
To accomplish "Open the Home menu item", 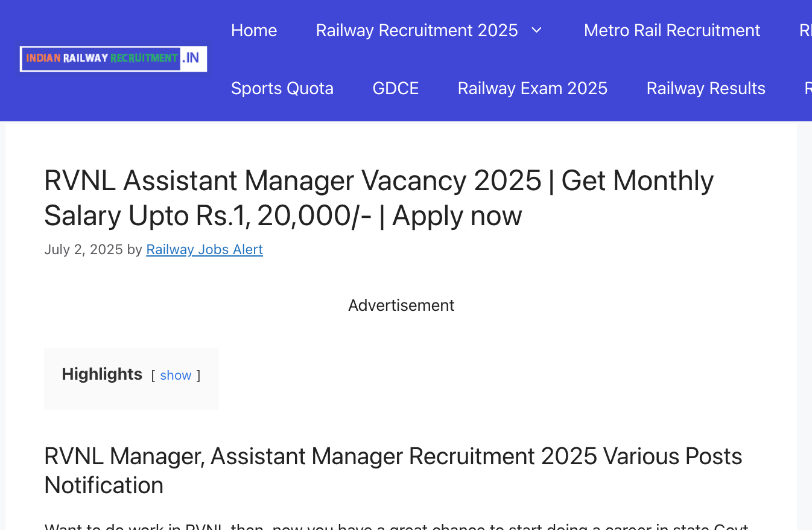I will pos(254,30).
